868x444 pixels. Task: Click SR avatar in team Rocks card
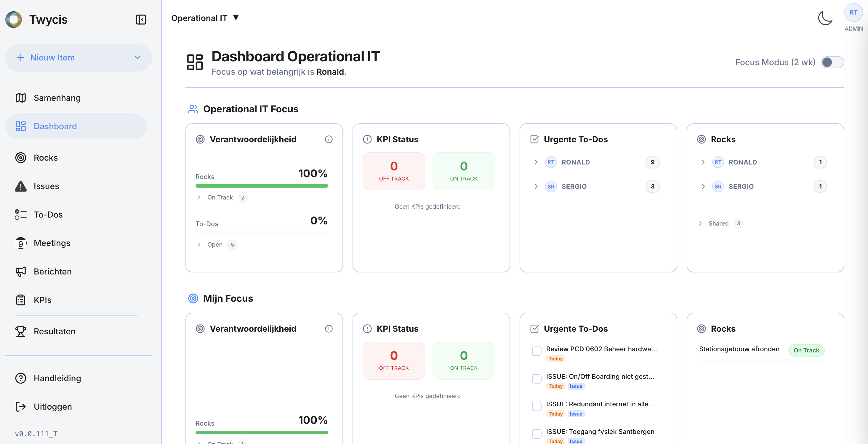(718, 186)
